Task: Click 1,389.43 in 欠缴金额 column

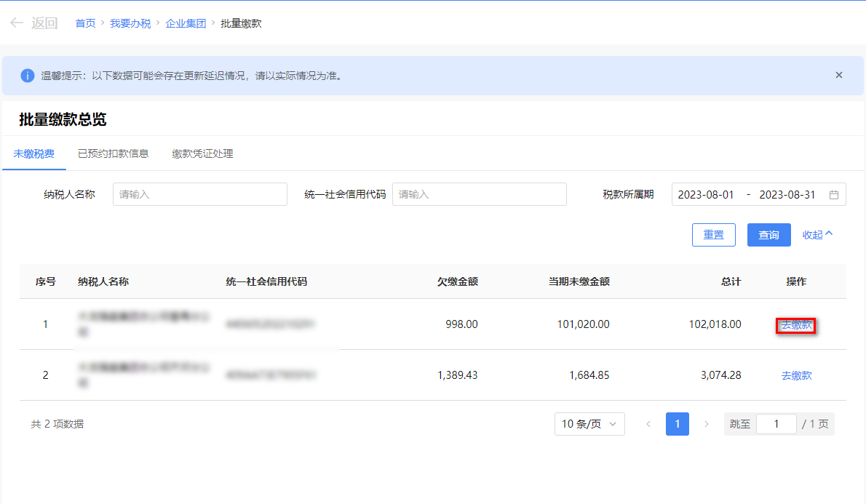Action: click(457, 375)
